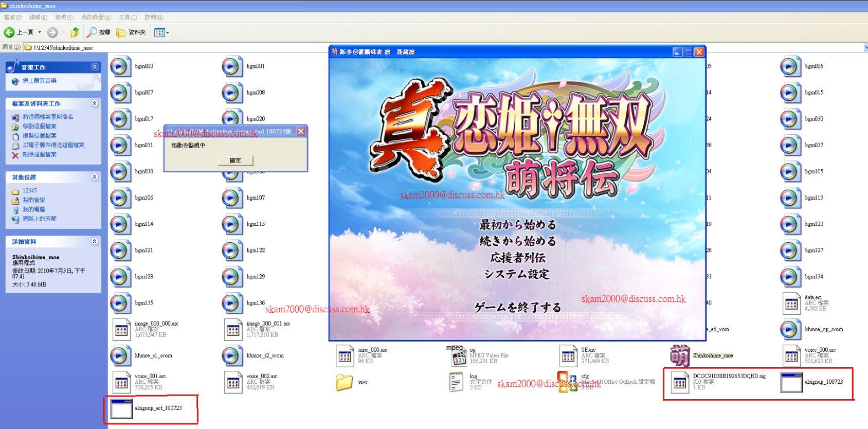
Task: Click ゲームを終了する to quit game
Action: [x=517, y=308]
